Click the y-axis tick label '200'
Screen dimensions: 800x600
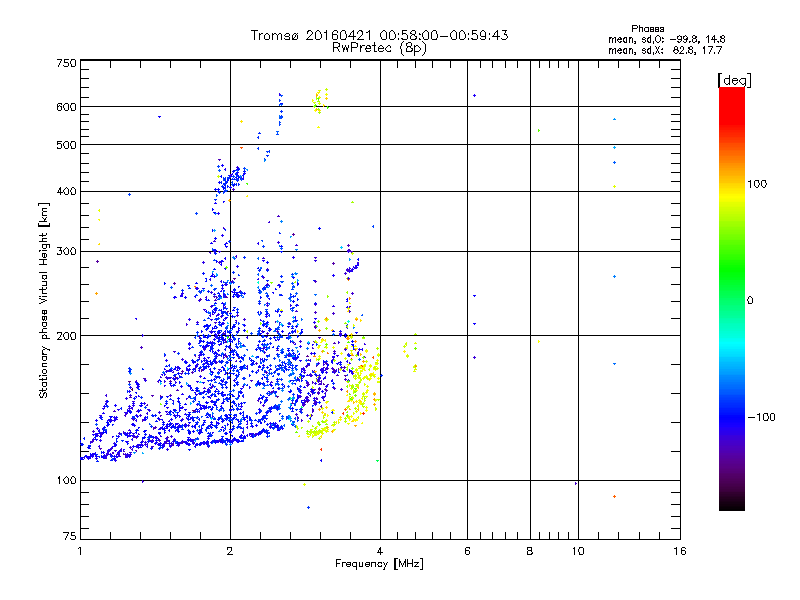coord(66,336)
